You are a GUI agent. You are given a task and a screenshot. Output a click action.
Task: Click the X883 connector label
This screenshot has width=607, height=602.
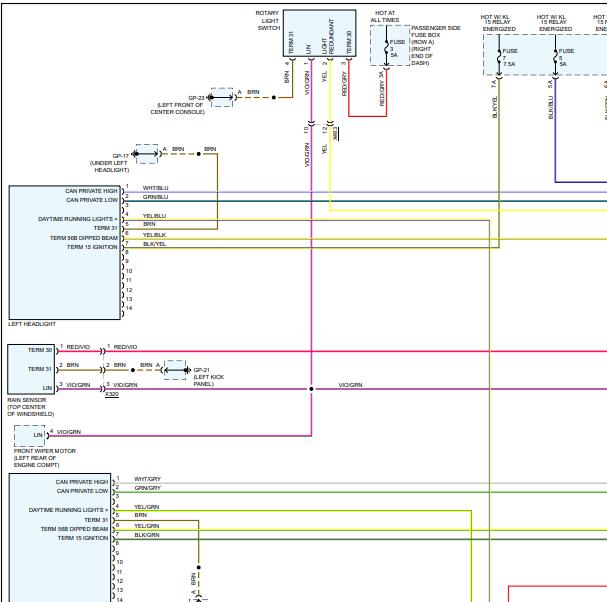click(x=335, y=134)
